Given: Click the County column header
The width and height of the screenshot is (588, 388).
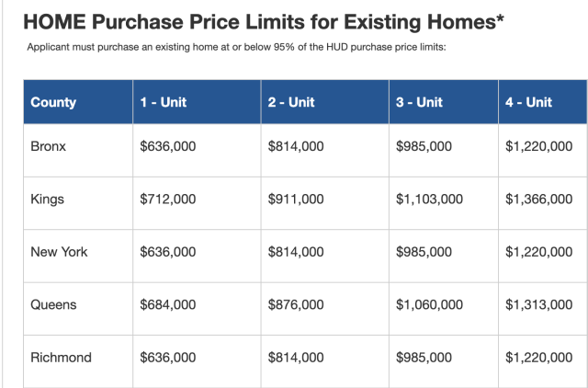Looking at the screenshot, I should tap(53, 102).
